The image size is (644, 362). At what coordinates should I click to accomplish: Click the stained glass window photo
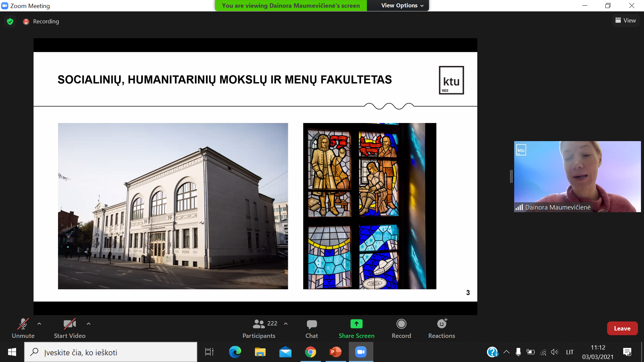click(370, 206)
